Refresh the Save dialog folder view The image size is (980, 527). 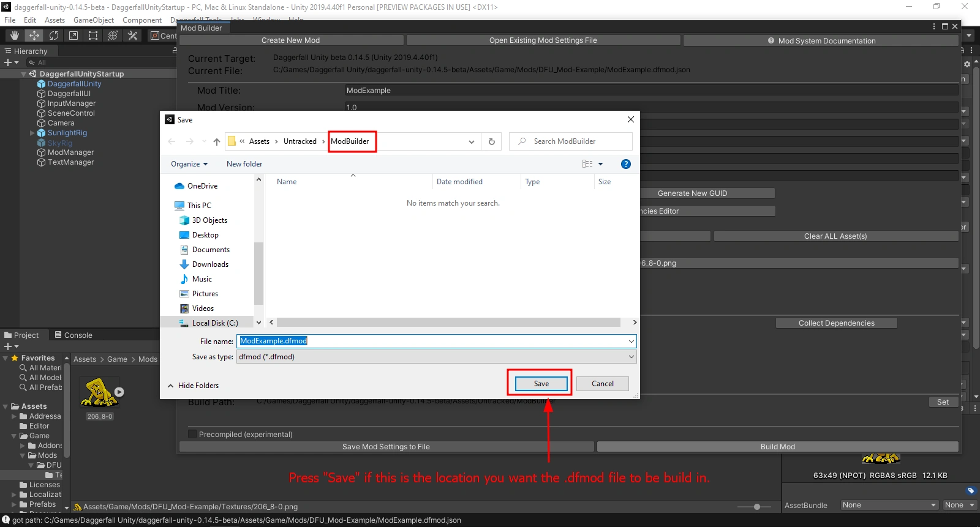(x=491, y=141)
